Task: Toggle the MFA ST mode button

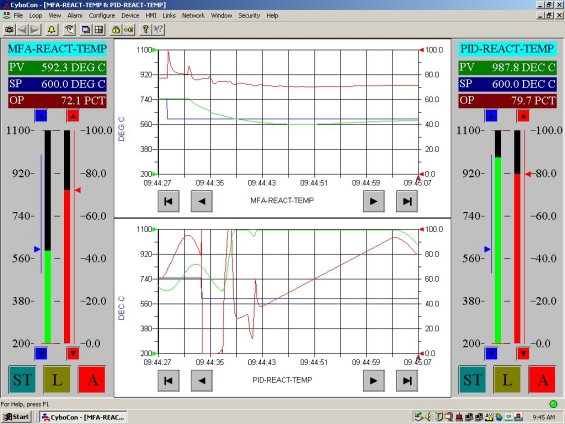Action: click(x=22, y=380)
